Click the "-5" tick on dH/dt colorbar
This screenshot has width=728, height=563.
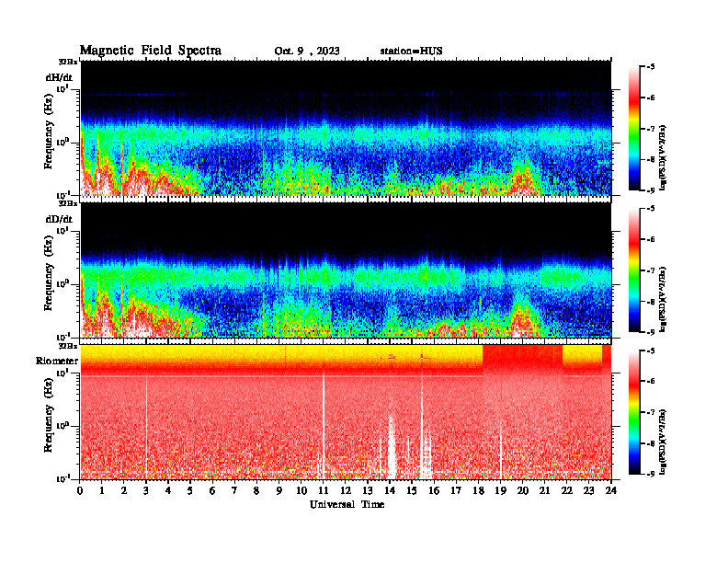pyautogui.click(x=651, y=67)
